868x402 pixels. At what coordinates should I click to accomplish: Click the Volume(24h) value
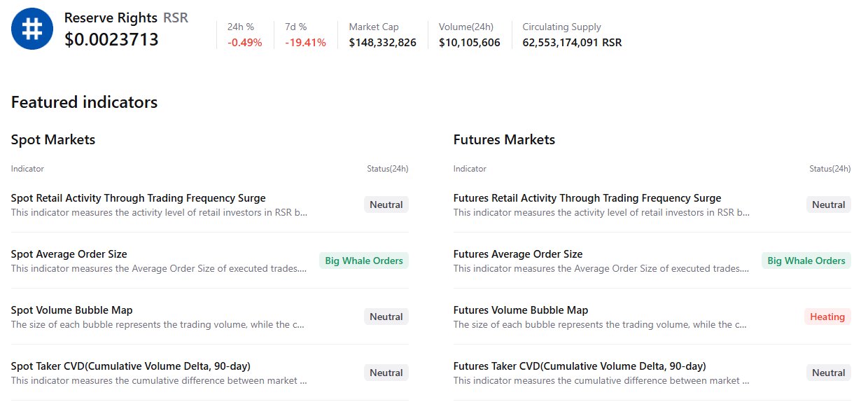click(469, 42)
